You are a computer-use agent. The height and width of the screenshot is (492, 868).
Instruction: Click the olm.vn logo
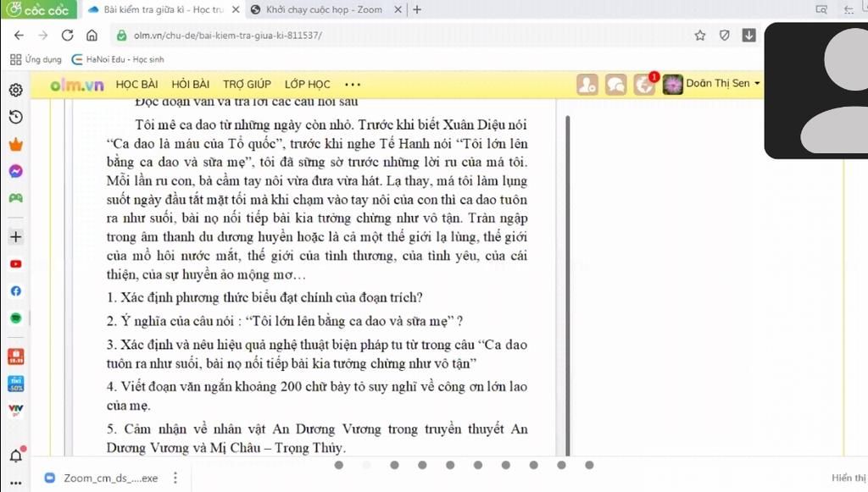(77, 85)
